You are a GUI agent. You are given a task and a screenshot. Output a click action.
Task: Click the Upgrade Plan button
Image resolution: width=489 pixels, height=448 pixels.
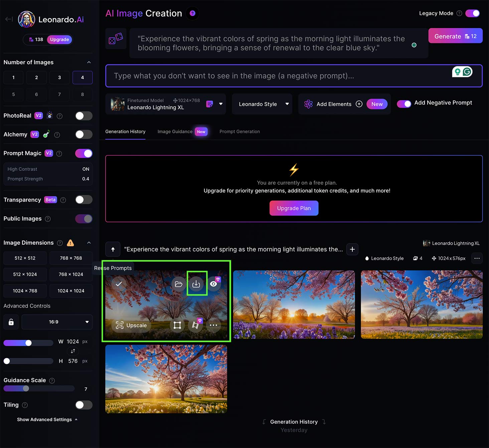(294, 208)
